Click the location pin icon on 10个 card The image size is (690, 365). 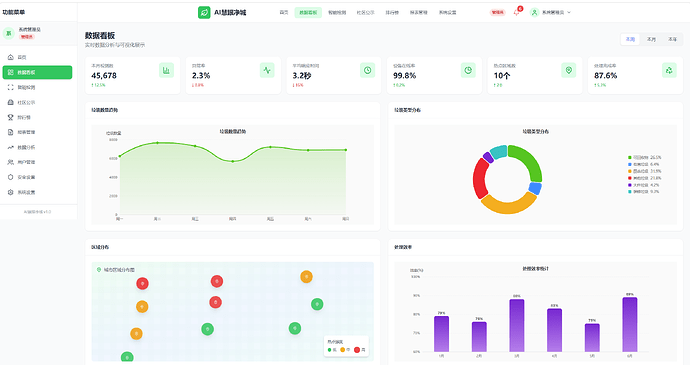pyautogui.click(x=569, y=70)
